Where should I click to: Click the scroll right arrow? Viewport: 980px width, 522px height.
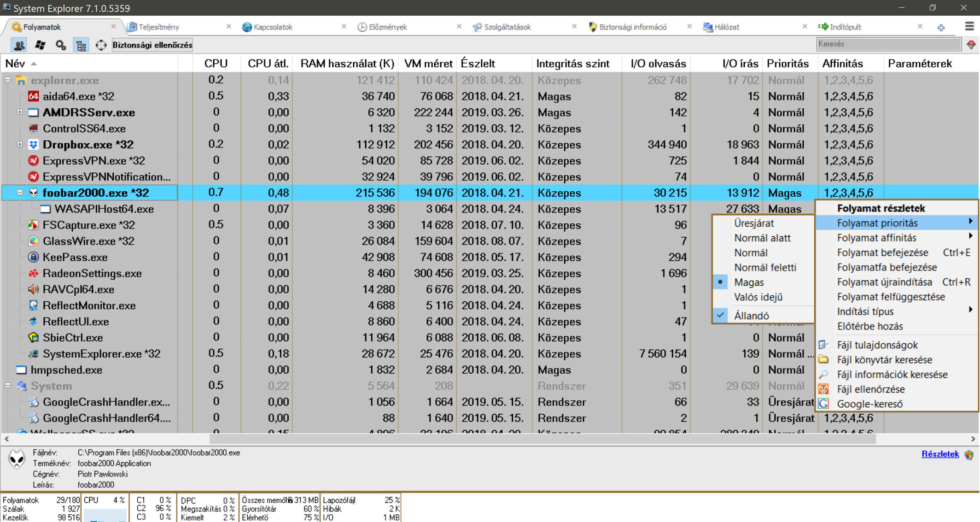coord(973,439)
